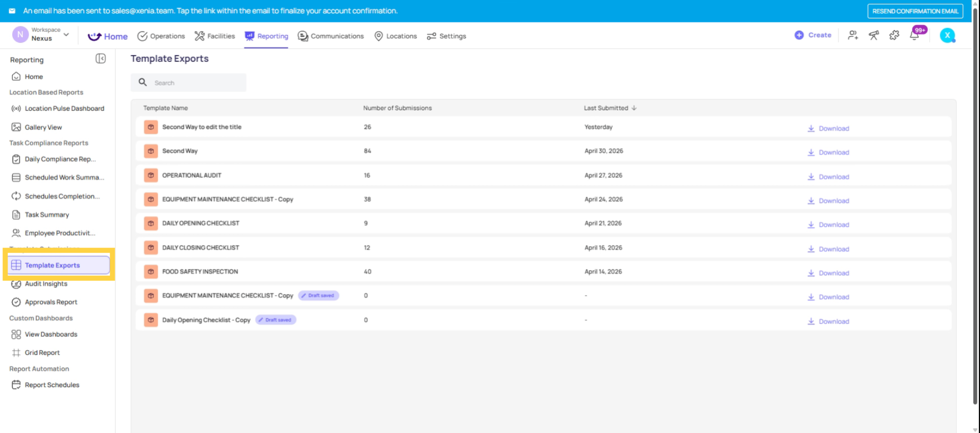The image size is (980, 433).
Task: Click the Nexus workspace avatar N
Action: pyautogui.click(x=20, y=34)
